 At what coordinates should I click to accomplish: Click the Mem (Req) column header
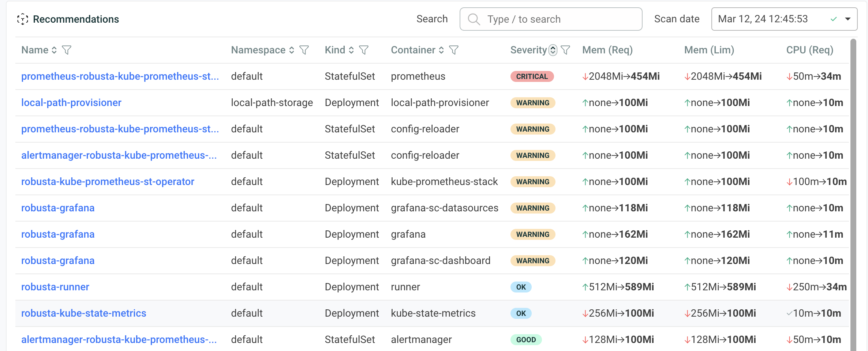(x=607, y=50)
